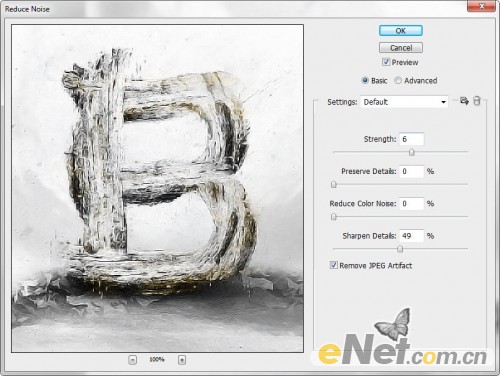The height and width of the screenshot is (376, 500).
Task: Click the Strength slider handle
Action: coord(412,152)
